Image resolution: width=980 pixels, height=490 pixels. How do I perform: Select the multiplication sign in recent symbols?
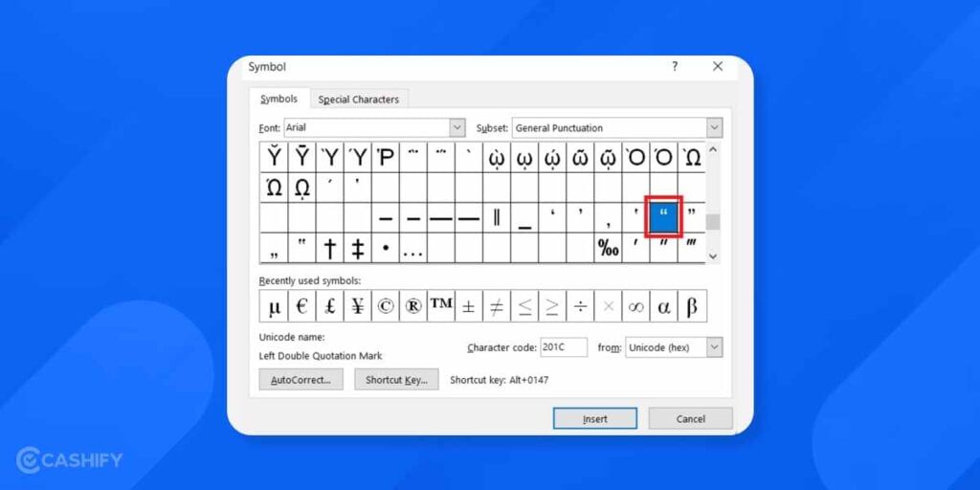pos(608,306)
